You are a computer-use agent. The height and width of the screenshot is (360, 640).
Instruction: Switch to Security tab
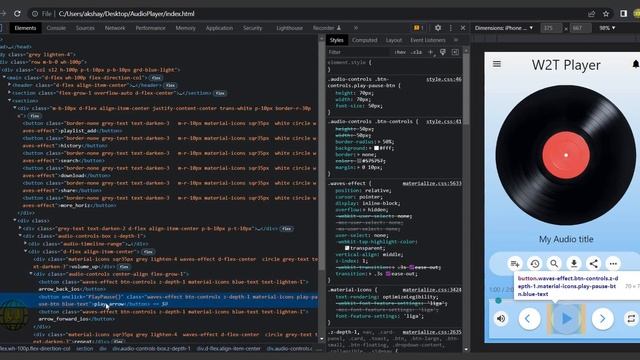[x=253, y=28]
